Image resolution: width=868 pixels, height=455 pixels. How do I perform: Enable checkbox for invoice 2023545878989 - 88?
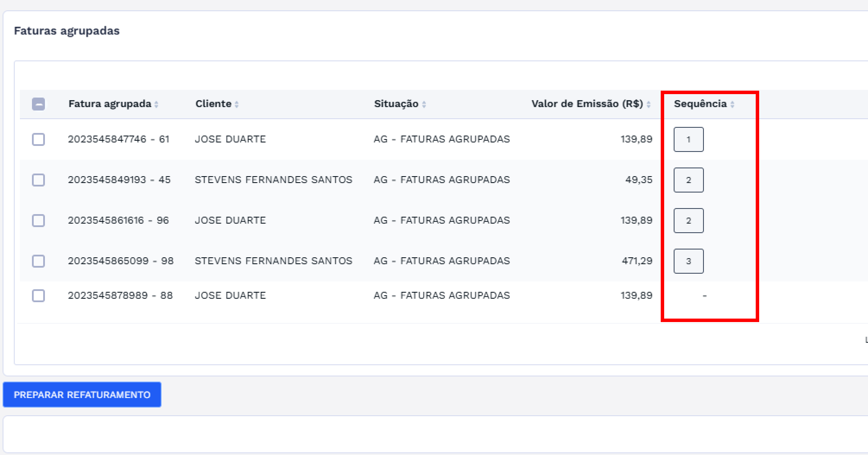pos(38,296)
